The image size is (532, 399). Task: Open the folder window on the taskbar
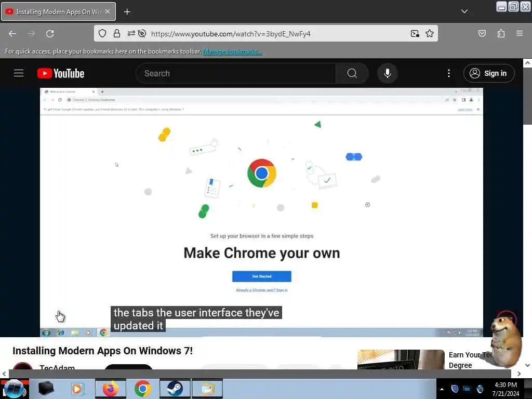207,389
